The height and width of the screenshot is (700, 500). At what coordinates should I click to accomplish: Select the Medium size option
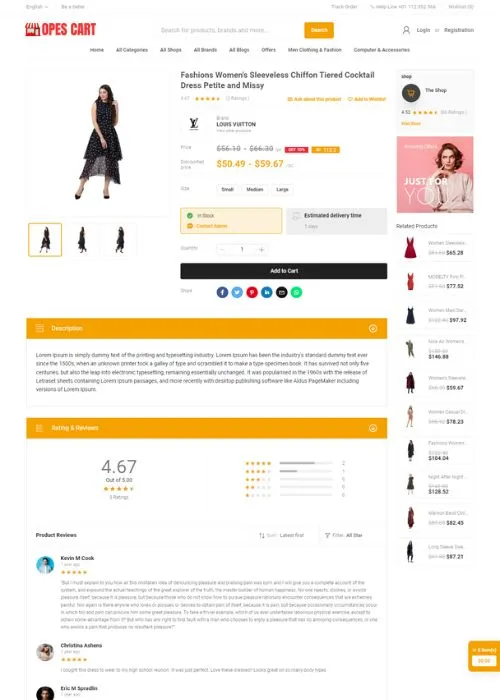(x=255, y=189)
